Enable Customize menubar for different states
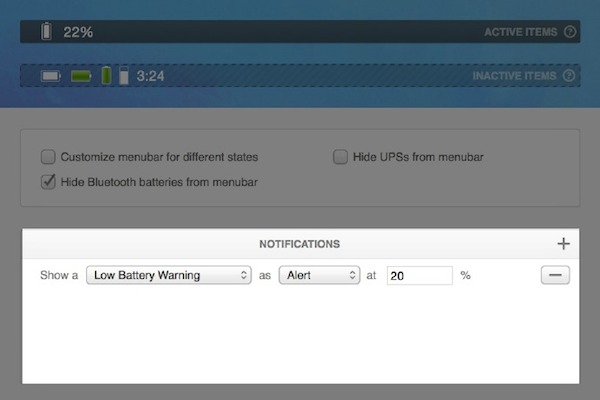This screenshot has width=600, height=400. click(x=48, y=157)
